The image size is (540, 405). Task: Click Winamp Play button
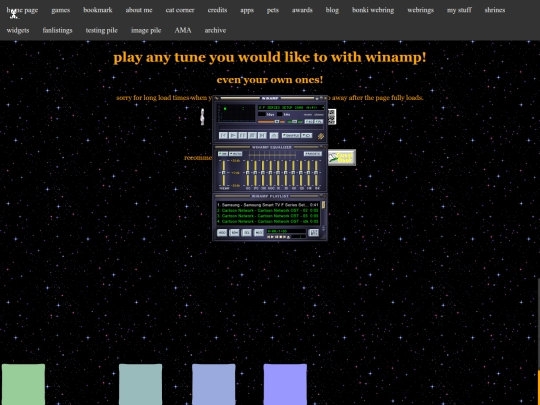point(233,135)
